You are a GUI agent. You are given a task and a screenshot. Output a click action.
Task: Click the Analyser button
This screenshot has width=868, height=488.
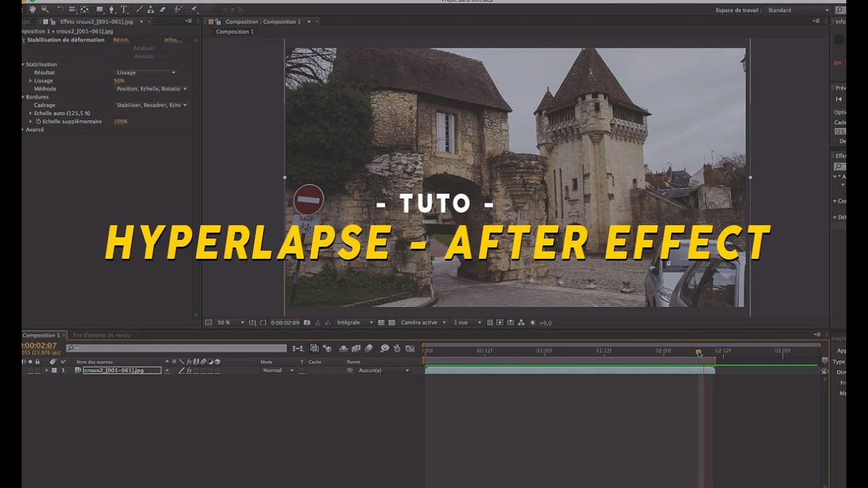pos(144,48)
